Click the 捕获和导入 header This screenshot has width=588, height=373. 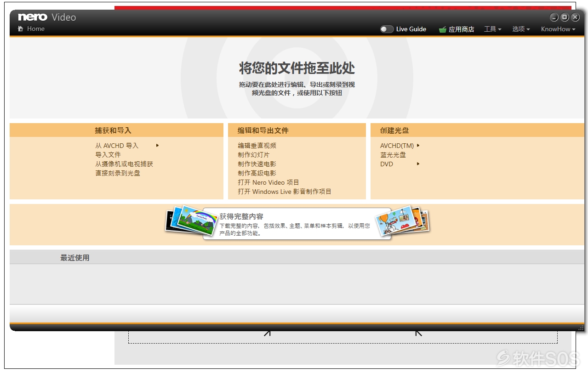click(x=116, y=130)
